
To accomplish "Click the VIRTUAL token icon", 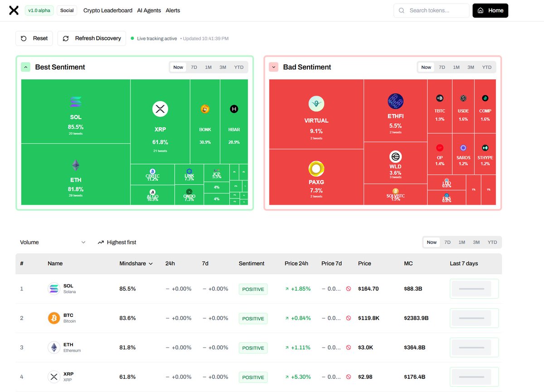I will (316, 103).
